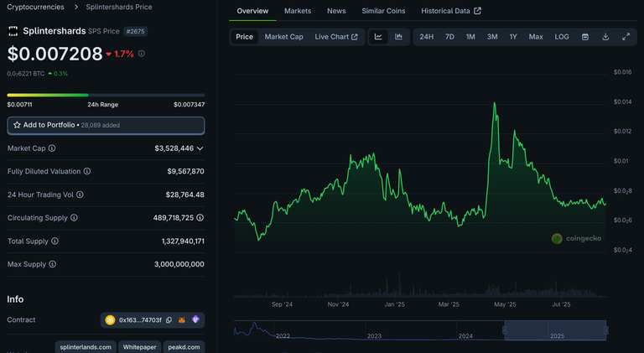Click the info icon beside price change

pyautogui.click(x=141, y=54)
